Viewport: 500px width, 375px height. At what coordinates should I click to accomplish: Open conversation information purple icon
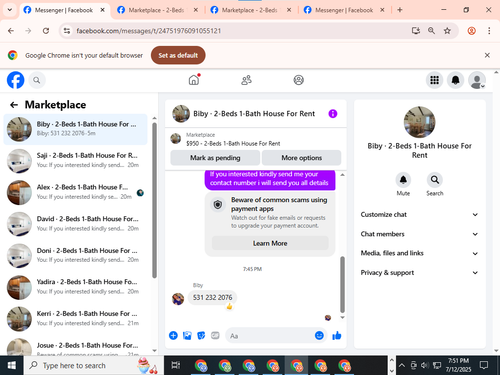point(333,114)
